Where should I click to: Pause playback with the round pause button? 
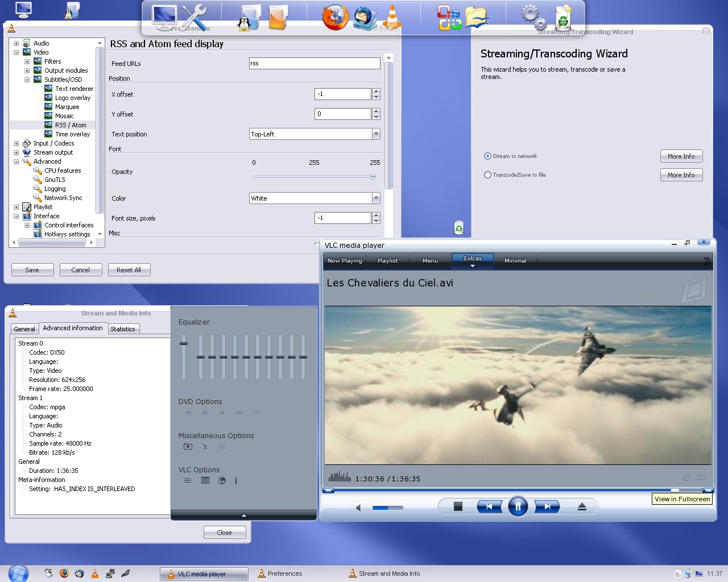click(518, 506)
